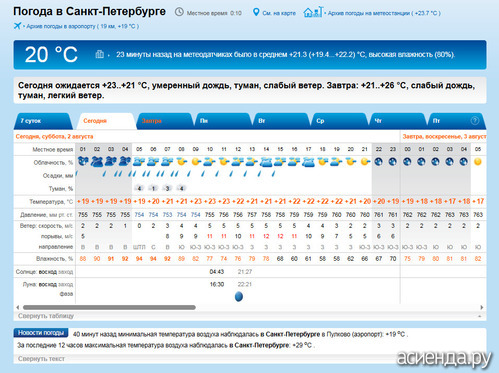Click scrollbar left arrow
The image size is (499, 373).
tap(18, 307)
